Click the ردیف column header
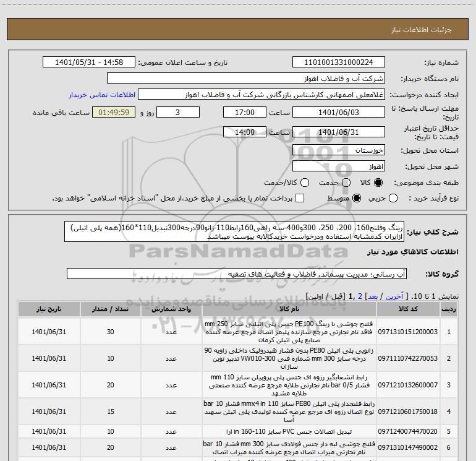This screenshot has height=461, width=476. (x=449, y=309)
